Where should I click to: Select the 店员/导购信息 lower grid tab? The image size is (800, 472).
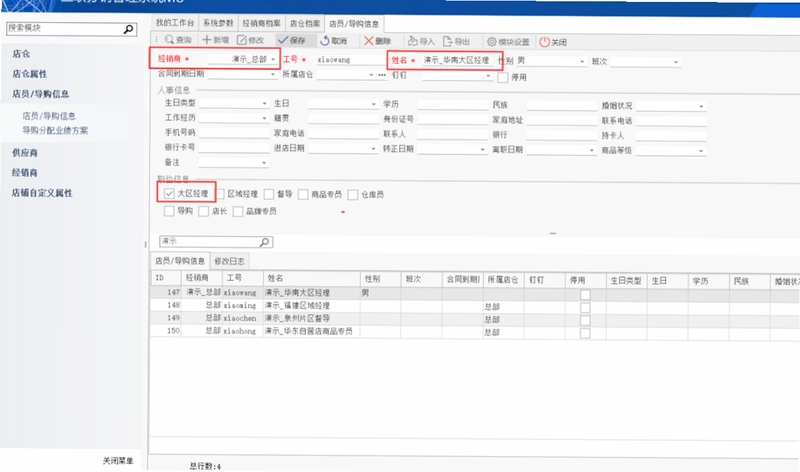(180, 261)
